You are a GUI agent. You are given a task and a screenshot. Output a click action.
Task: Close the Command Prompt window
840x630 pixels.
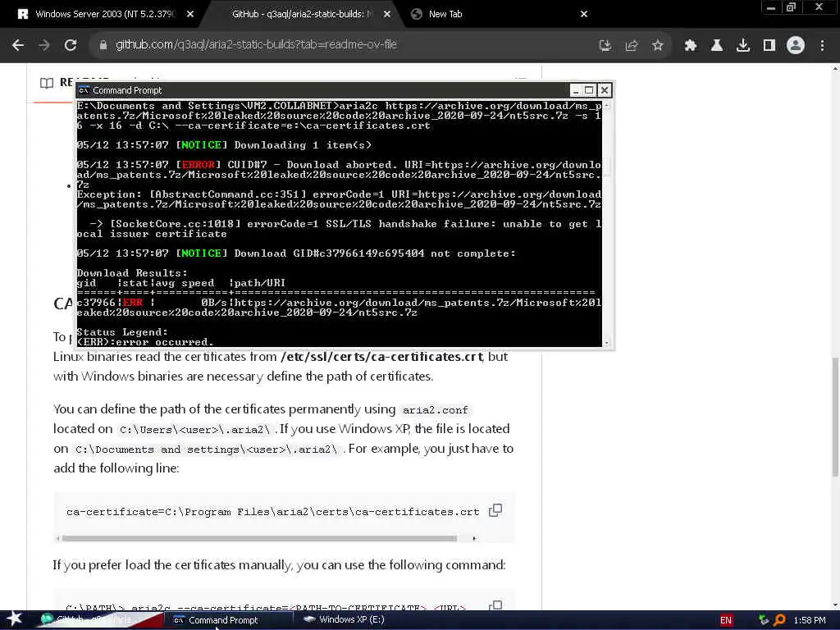click(605, 90)
